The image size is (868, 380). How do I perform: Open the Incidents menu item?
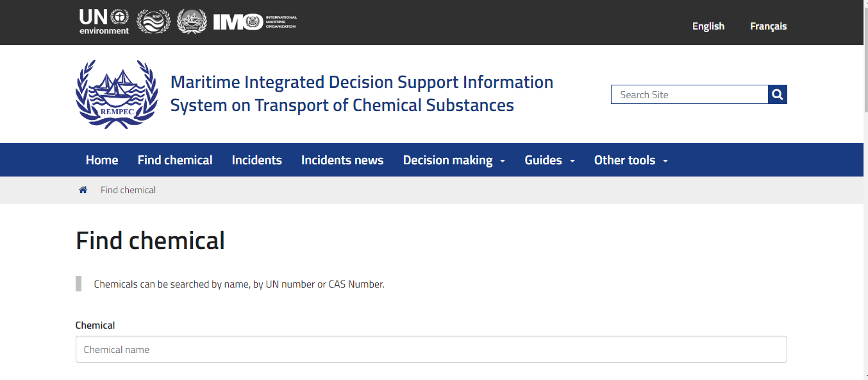click(x=256, y=160)
